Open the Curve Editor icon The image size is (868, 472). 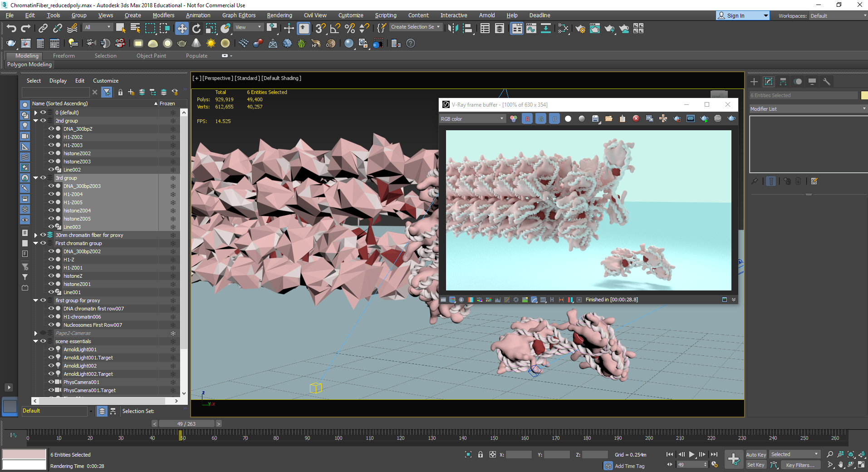[x=531, y=29]
